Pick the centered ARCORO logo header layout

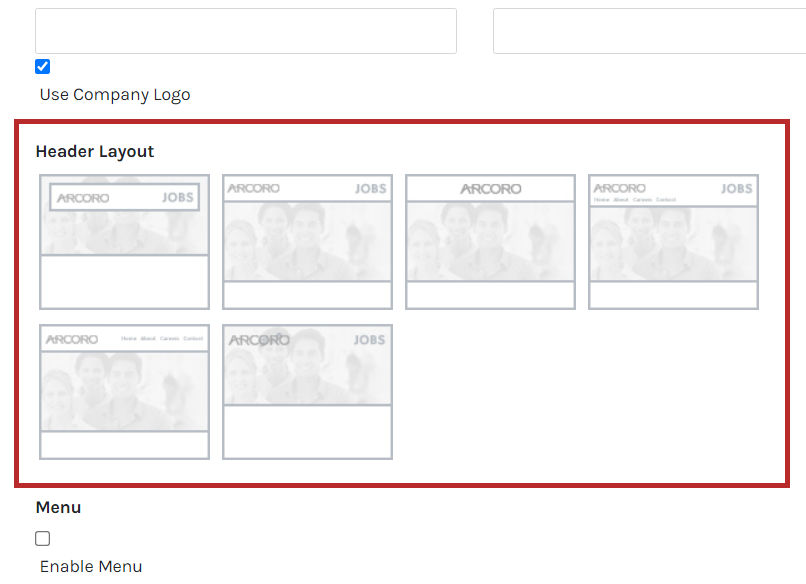pos(490,242)
